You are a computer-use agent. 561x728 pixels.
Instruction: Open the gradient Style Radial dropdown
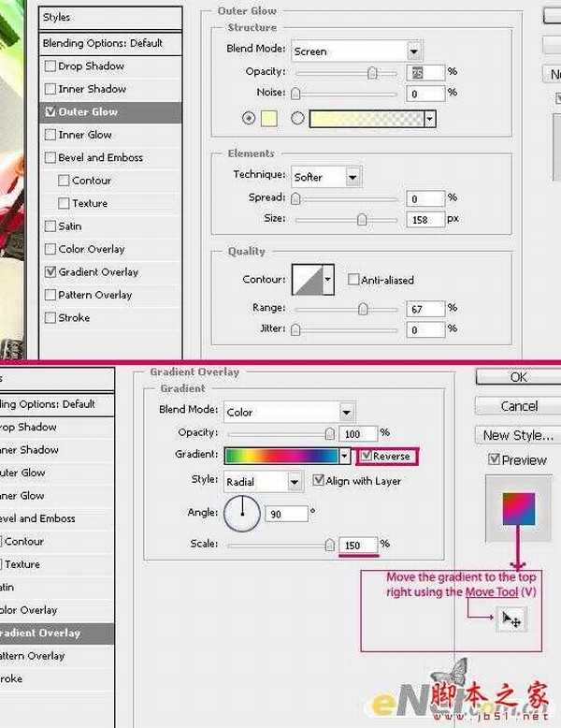click(263, 481)
